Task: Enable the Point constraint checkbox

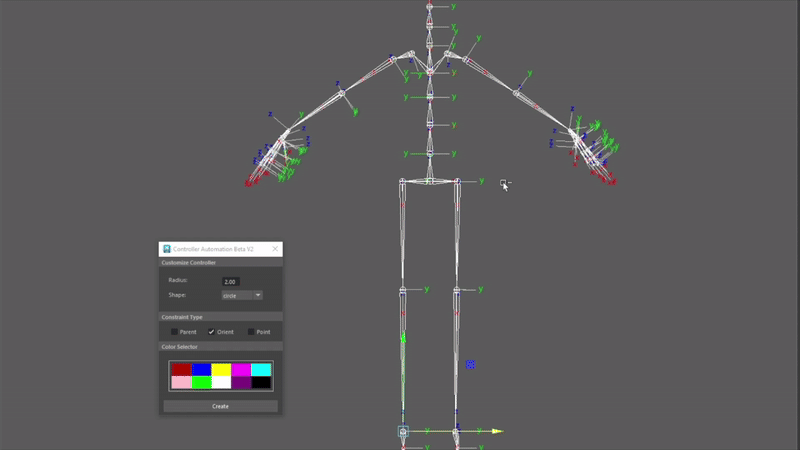Action: point(251,331)
